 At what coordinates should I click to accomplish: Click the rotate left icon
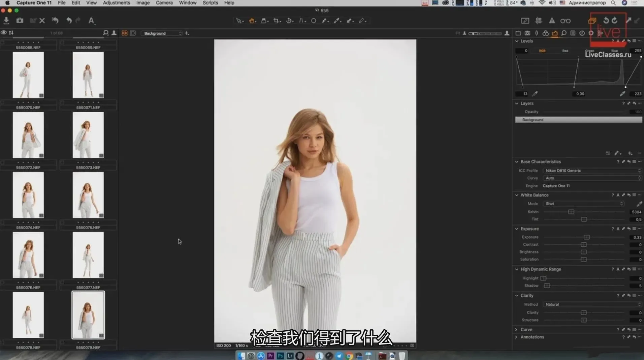click(606, 20)
